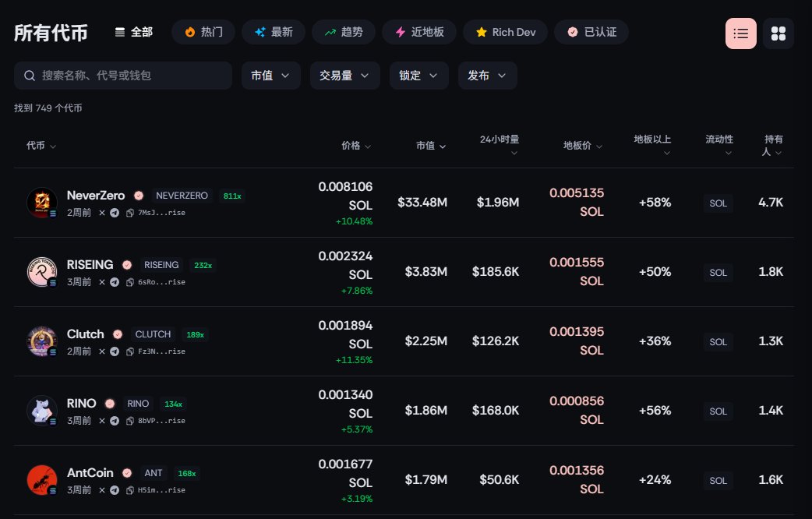Open AntCoin Telegram icon
Screen dimensions: 812x519
pyautogui.click(x=115, y=490)
